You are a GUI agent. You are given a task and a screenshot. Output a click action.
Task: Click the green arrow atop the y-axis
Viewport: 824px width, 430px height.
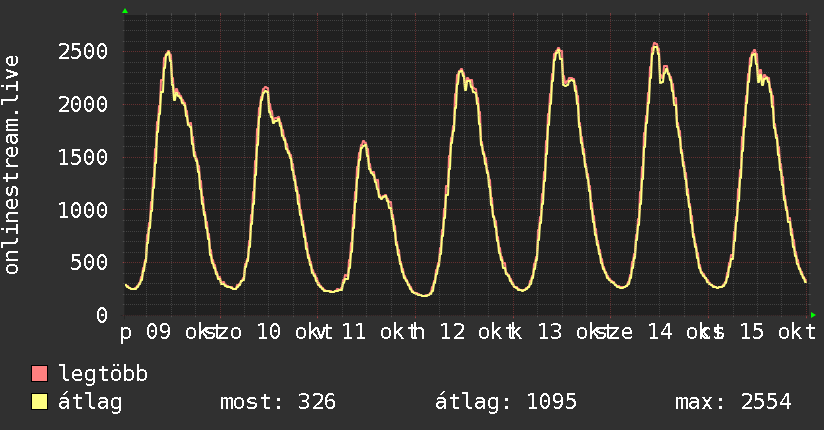point(125,11)
